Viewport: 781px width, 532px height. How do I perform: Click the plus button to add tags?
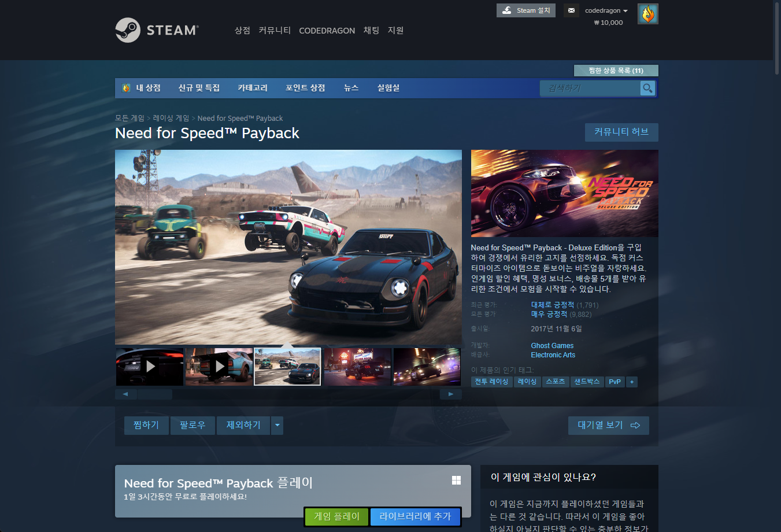point(632,382)
